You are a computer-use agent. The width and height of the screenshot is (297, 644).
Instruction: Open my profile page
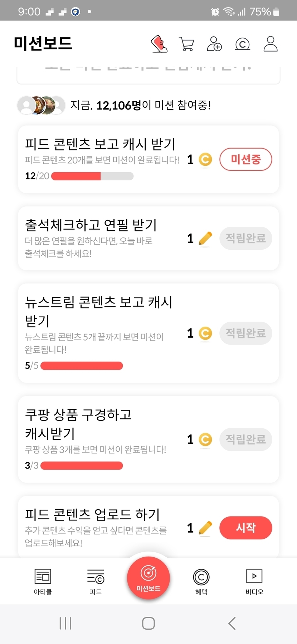(x=270, y=44)
